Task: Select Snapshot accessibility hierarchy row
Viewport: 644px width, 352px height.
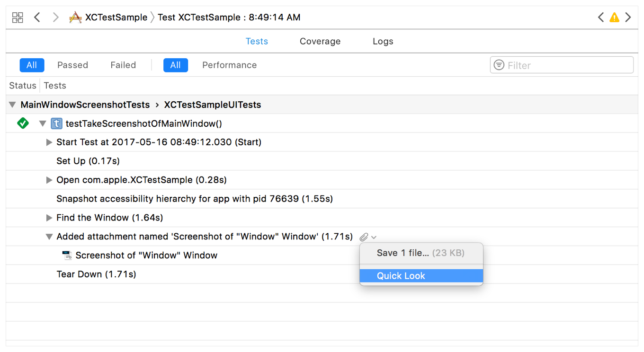Action: 322,199
